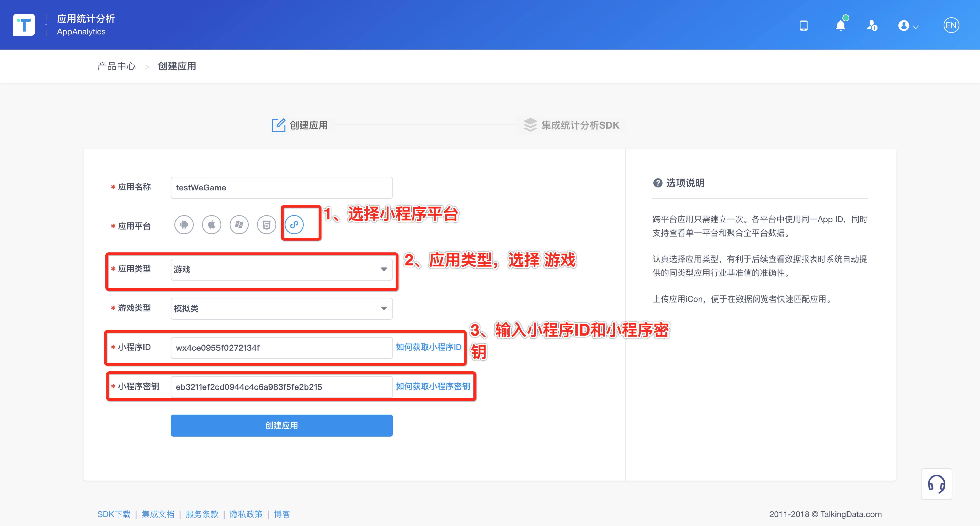The image size is (980, 526).
Task: Click the TalkingData.com copyright text
Action: pos(825,514)
